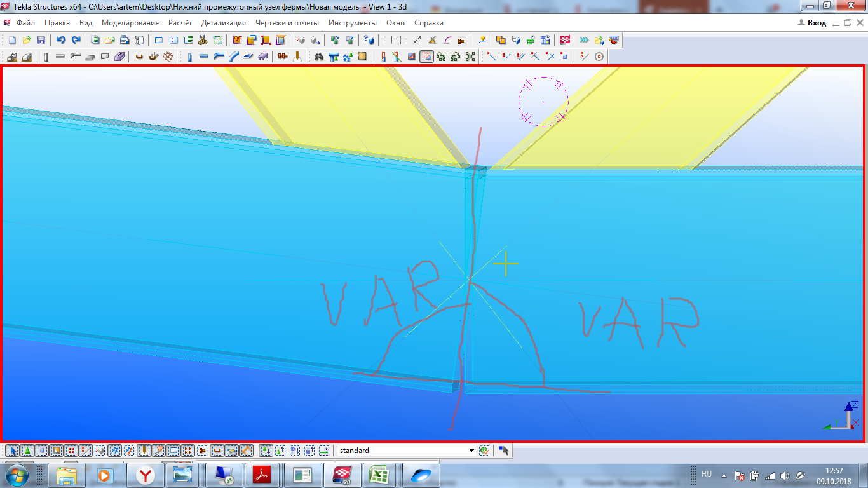868x488 pixels.
Task: Expand the Инструменты menu
Action: (x=352, y=23)
